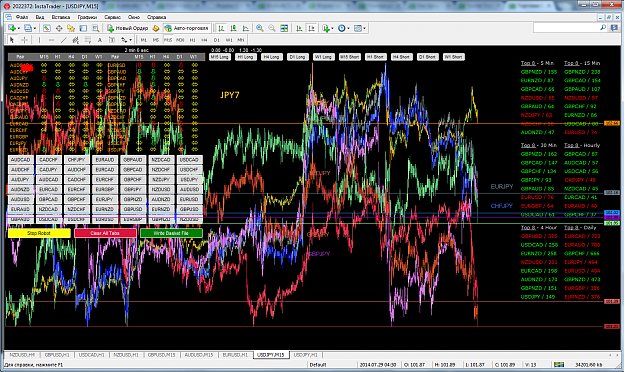This screenshot has width=625, height=372.
Task: Switch to the USDJPY,H1 chart tab
Action: coord(305,355)
